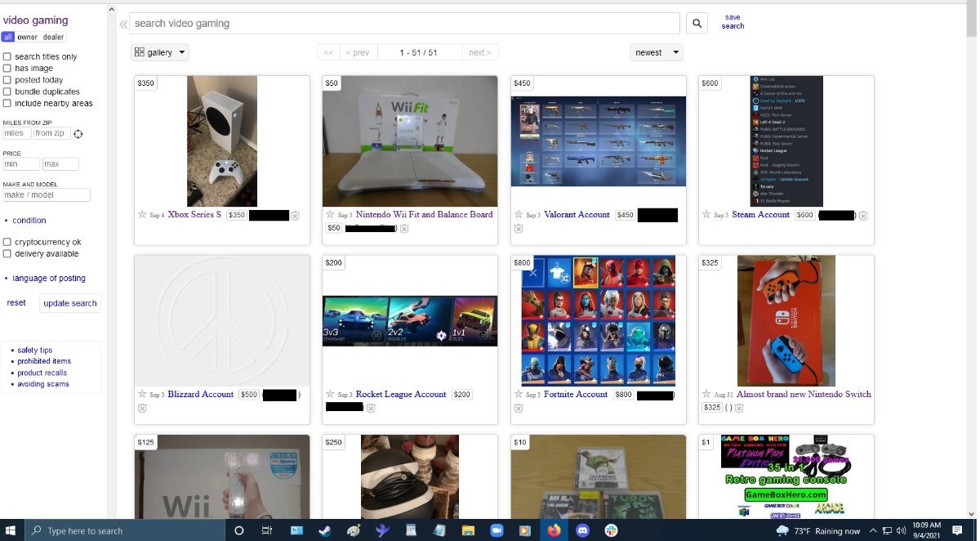Open Steam from the taskbar
This screenshot has width=980, height=541.
tap(324, 530)
